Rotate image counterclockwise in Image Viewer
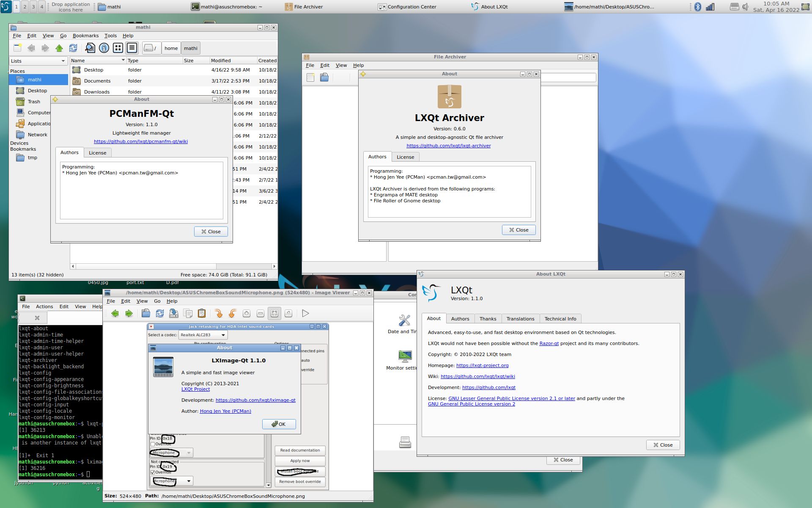Image resolution: width=812 pixels, height=508 pixels. (233, 313)
